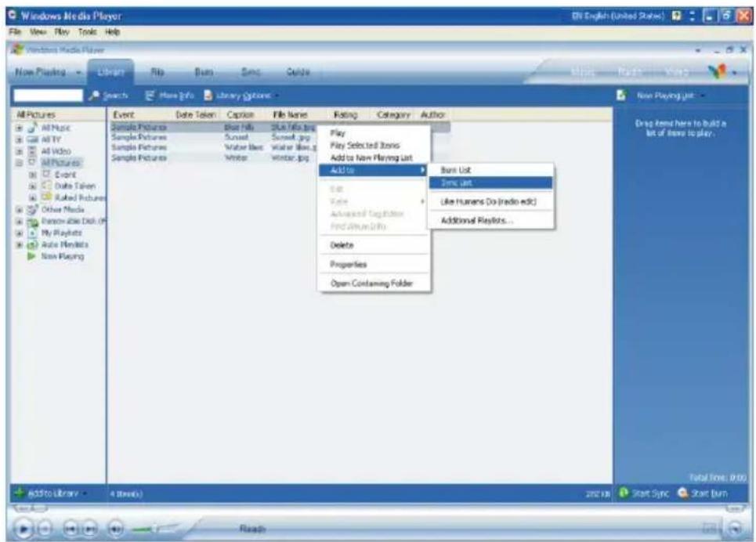Switch to the Library tab
The height and width of the screenshot is (542, 756).
pos(111,72)
